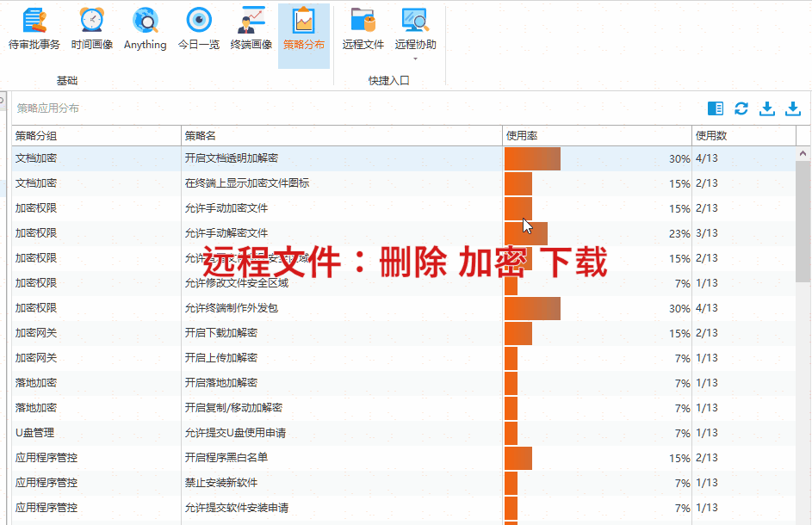Sort by the 使用率 column header

click(x=597, y=136)
